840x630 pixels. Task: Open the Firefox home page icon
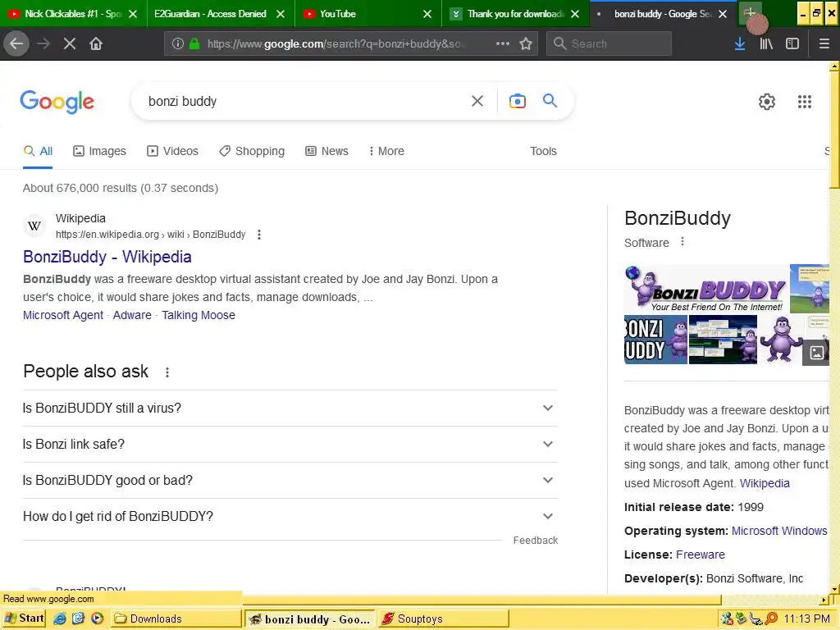(x=96, y=43)
